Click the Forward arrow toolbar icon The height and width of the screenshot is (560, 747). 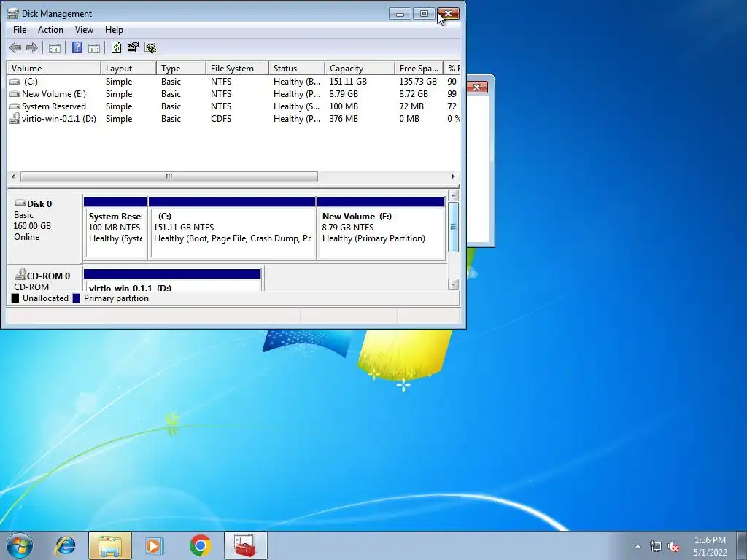point(32,47)
